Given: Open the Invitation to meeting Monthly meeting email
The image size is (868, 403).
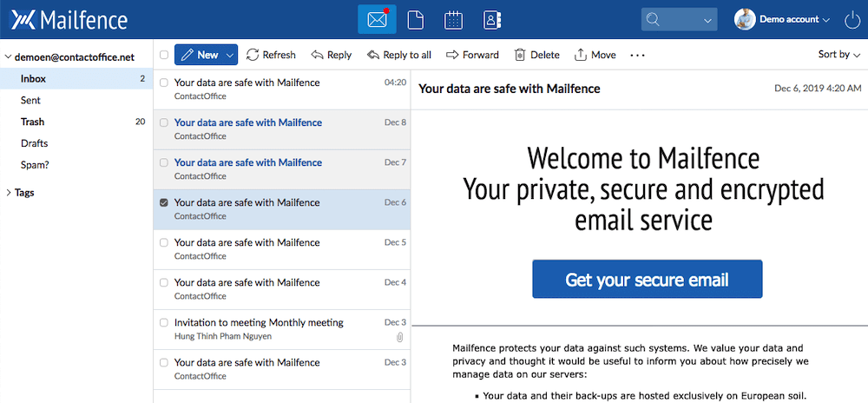Looking at the screenshot, I should pos(259,322).
